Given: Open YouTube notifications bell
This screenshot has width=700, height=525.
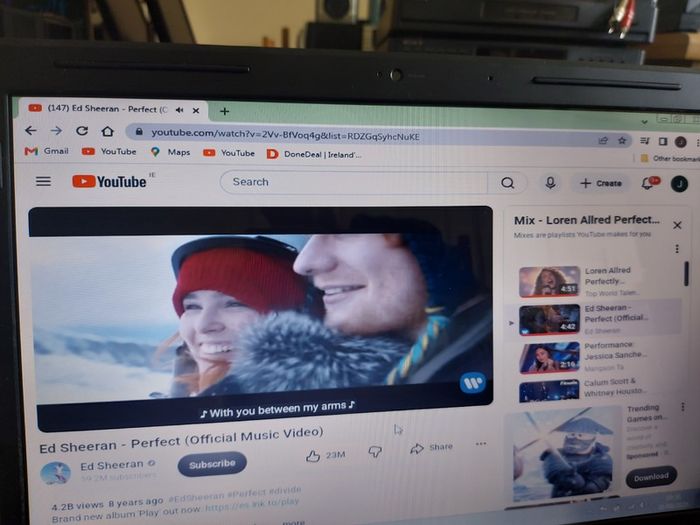Looking at the screenshot, I should click(648, 183).
